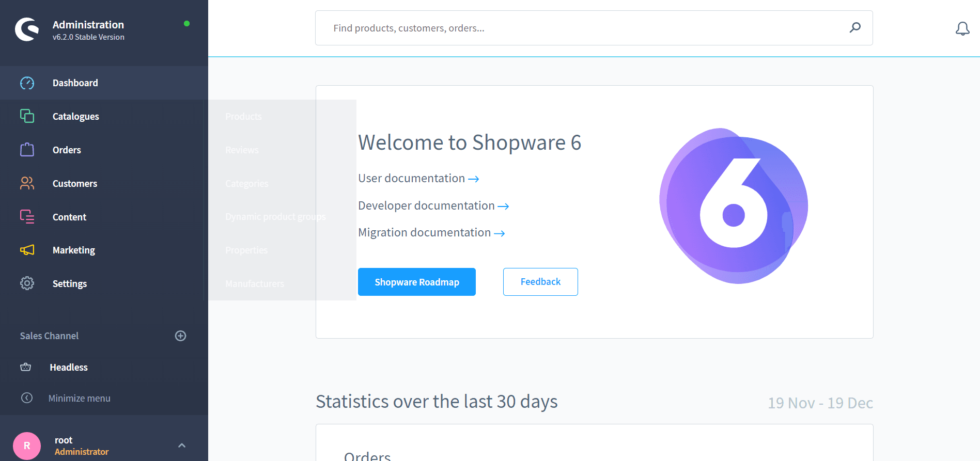This screenshot has height=461, width=980.
Task: Click the Sales Channel heading
Action: [49, 336]
